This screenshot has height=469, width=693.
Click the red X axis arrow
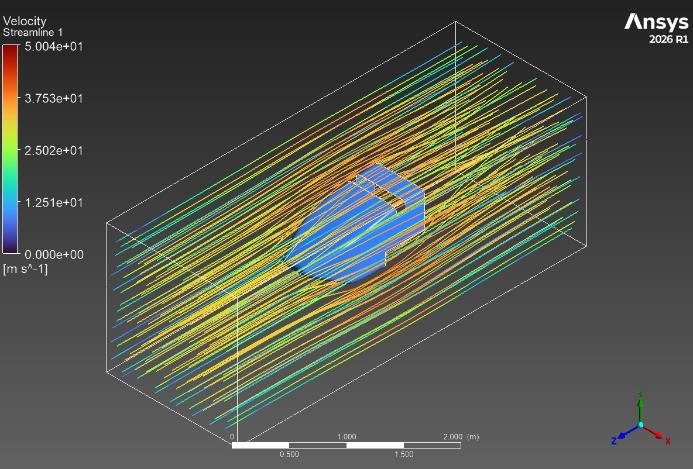tap(657, 433)
